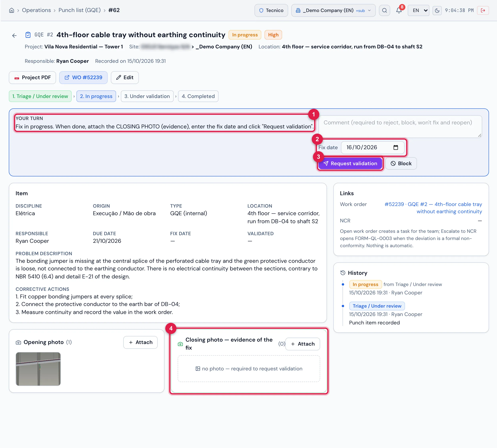Click due date value 21/10/2026
This screenshot has height=448, width=497.
(107, 241)
